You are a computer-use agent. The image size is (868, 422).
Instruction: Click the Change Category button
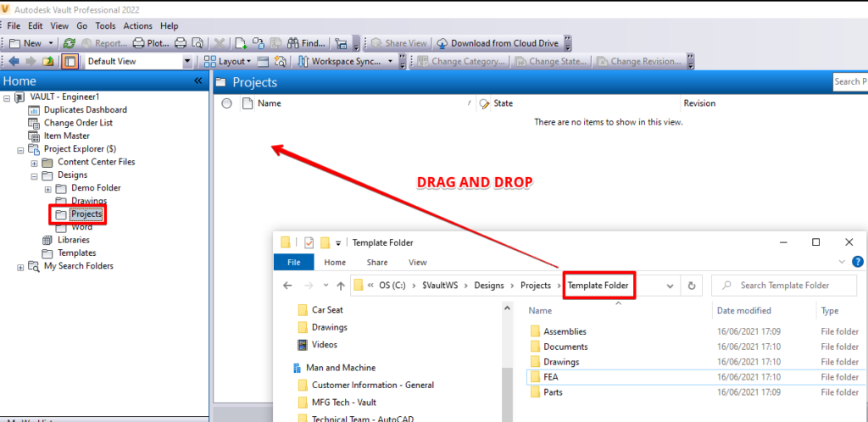point(461,61)
